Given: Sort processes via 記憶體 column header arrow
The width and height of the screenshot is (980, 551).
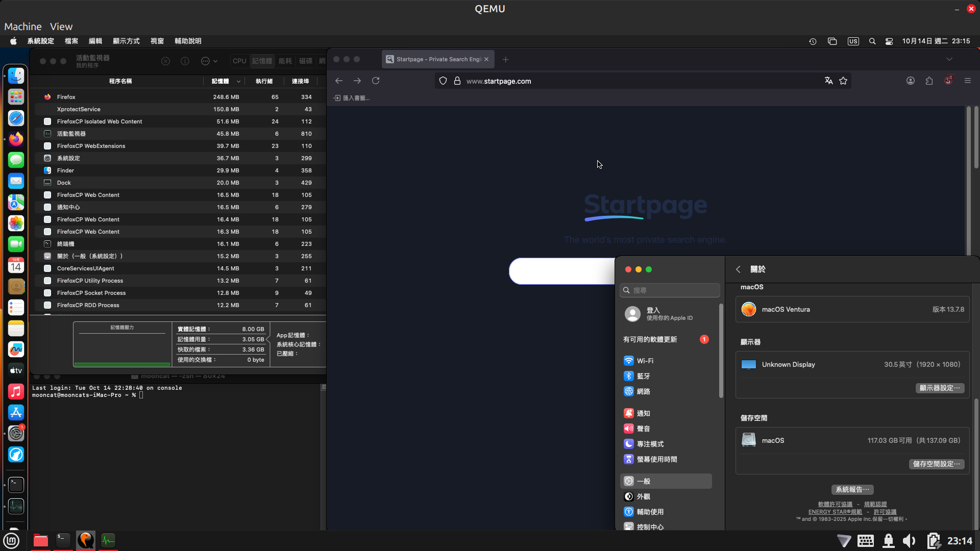Looking at the screenshot, I should 238,81.
